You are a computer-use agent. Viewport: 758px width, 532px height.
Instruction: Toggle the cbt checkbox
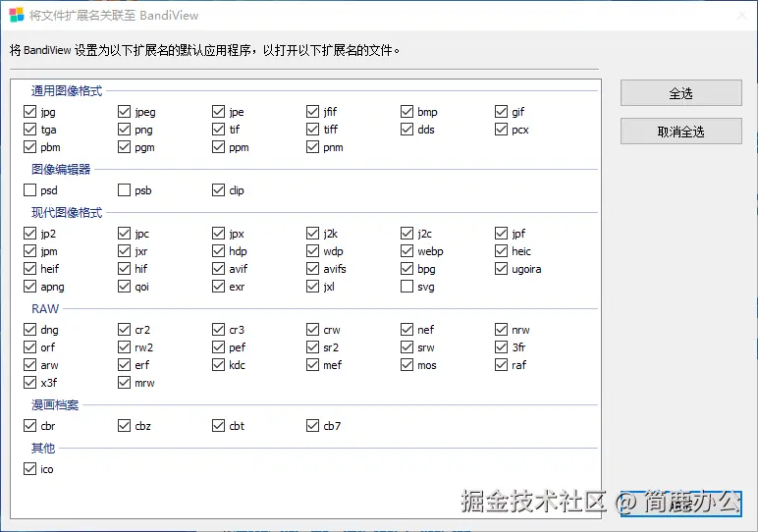point(219,426)
